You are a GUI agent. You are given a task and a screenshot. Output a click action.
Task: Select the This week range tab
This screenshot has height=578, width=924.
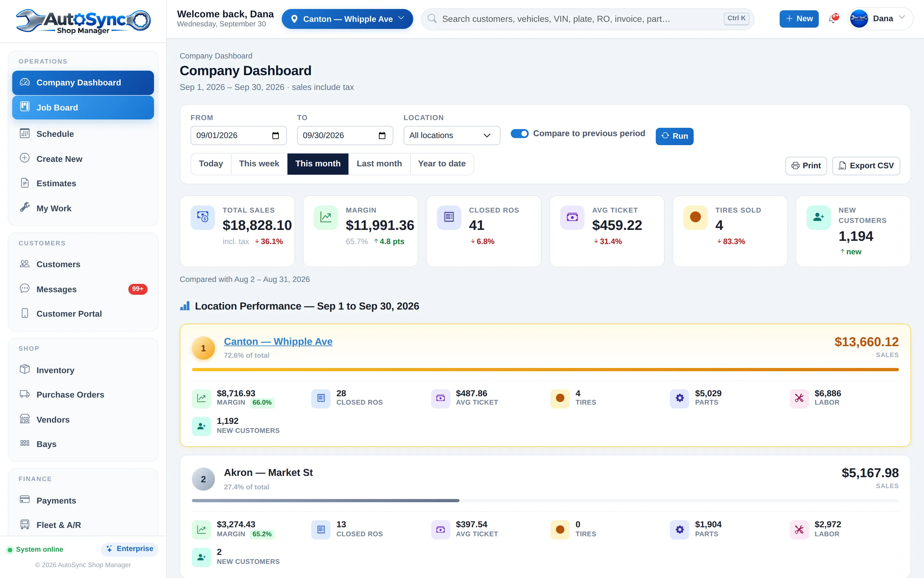pyautogui.click(x=259, y=164)
